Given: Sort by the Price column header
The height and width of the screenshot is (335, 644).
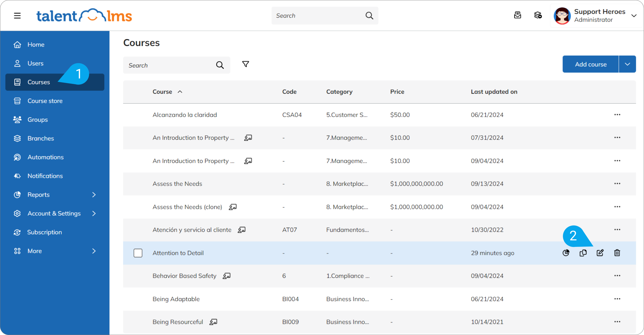Looking at the screenshot, I should pyautogui.click(x=397, y=92).
